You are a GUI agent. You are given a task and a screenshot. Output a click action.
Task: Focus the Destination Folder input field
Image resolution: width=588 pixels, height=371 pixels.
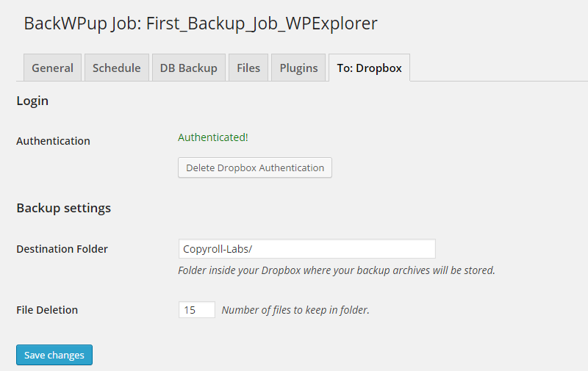[307, 249]
